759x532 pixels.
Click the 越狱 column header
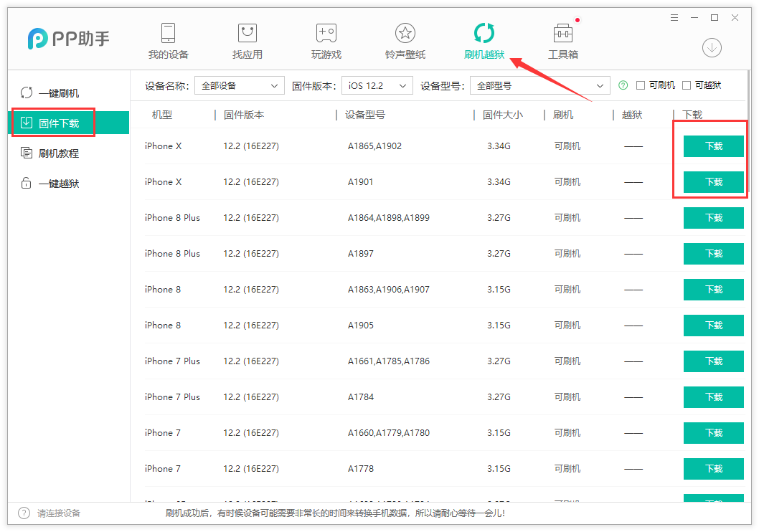(632, 115)
